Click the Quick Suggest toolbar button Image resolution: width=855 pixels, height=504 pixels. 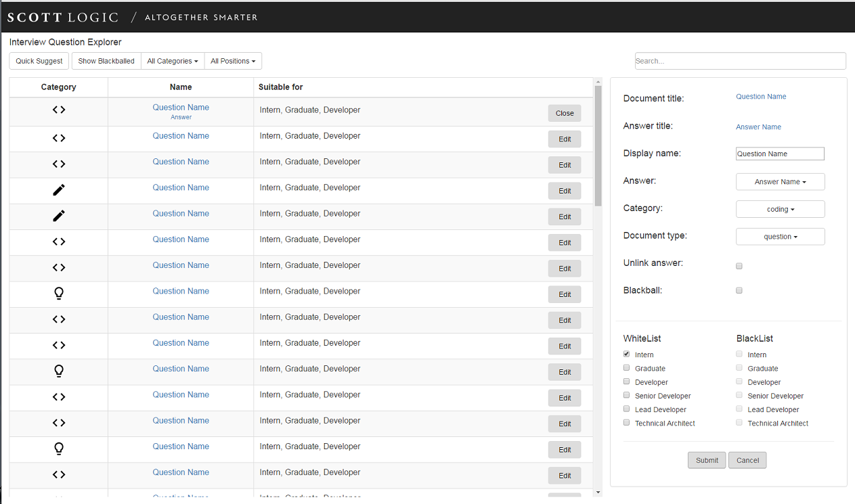(39, 61)
